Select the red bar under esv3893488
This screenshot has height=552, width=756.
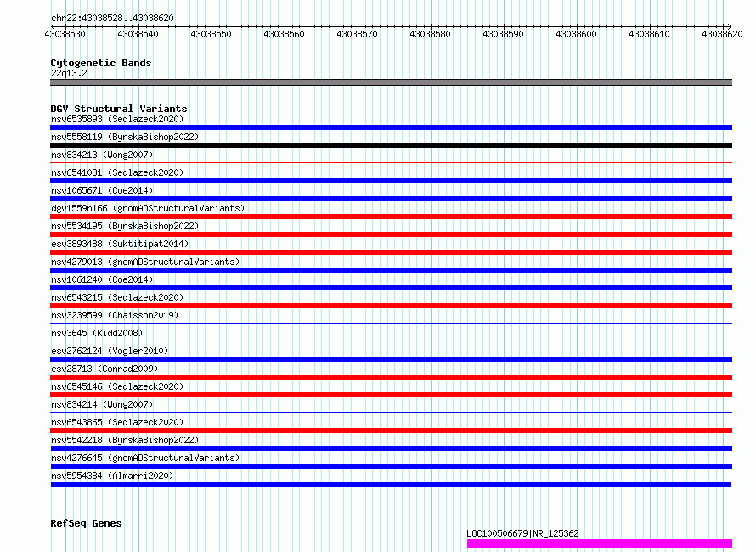pyautogui.click(x=391, y=252)
